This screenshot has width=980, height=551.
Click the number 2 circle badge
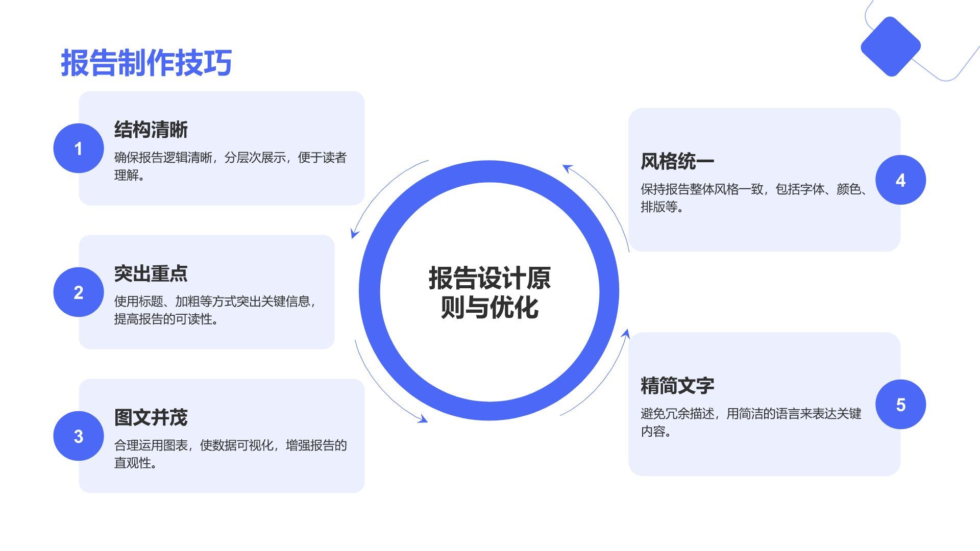(x=79, y=292)
